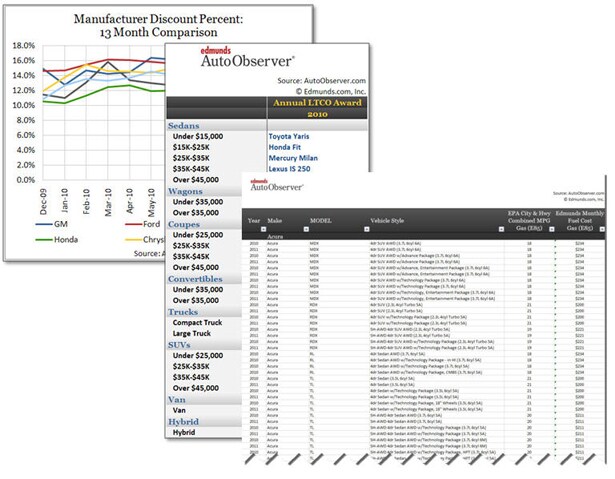
Task: Open the Combined MPG column filter dropdown
Action: (551, 229)
